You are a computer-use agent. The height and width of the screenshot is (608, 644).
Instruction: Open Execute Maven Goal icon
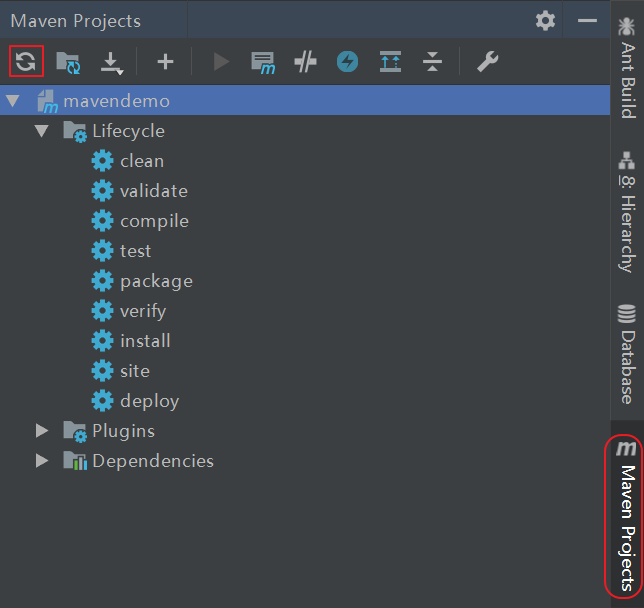coord(263,63)
